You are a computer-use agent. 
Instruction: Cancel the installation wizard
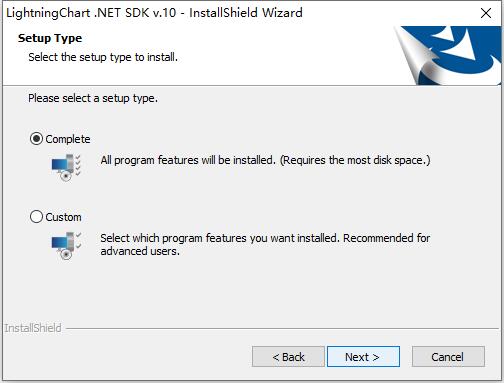coord(448,357)
